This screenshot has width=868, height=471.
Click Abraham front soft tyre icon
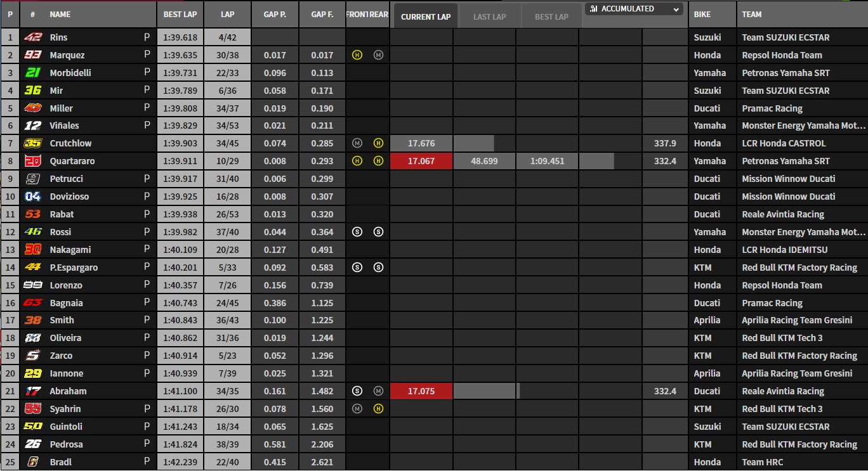[357, 391]
